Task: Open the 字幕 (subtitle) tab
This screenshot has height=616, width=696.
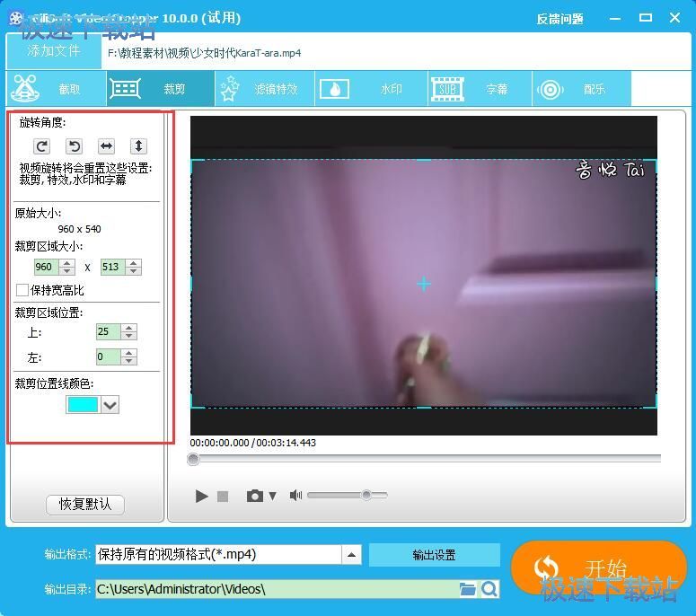Action: coord(480,88)
